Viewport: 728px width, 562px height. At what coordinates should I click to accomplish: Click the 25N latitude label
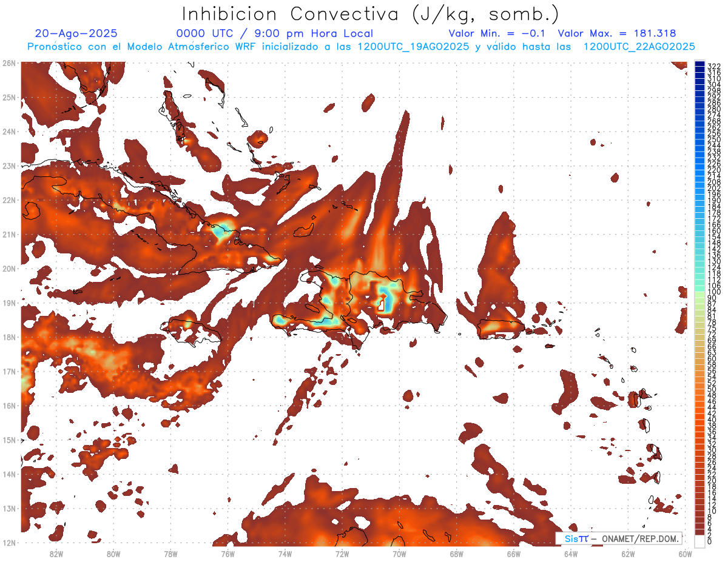click(9, 97)
